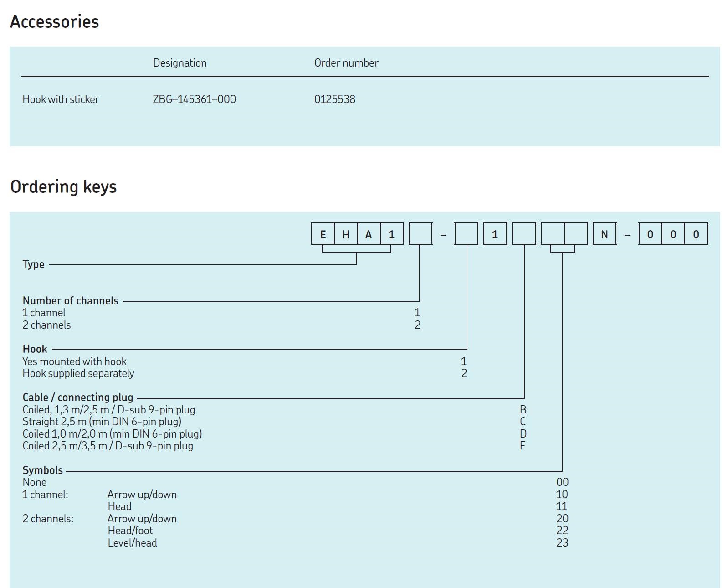Select the Number of channels label

pos(71,301)
